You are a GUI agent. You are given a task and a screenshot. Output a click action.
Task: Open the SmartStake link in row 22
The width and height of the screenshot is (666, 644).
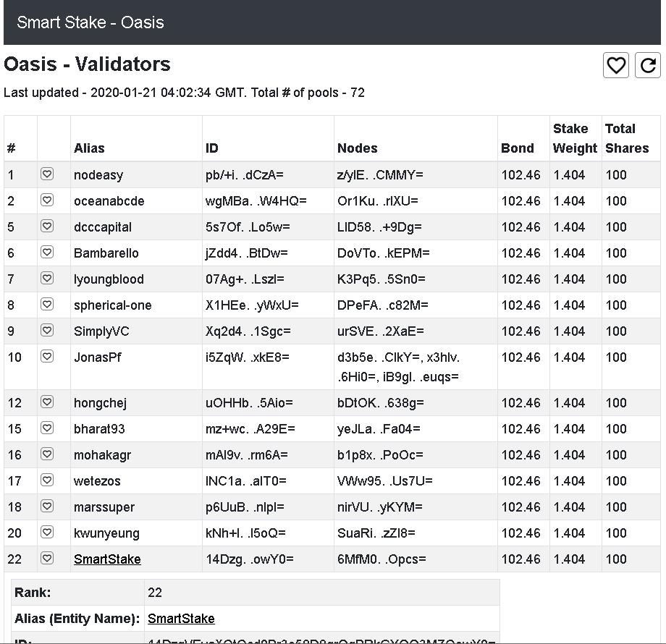107,559
